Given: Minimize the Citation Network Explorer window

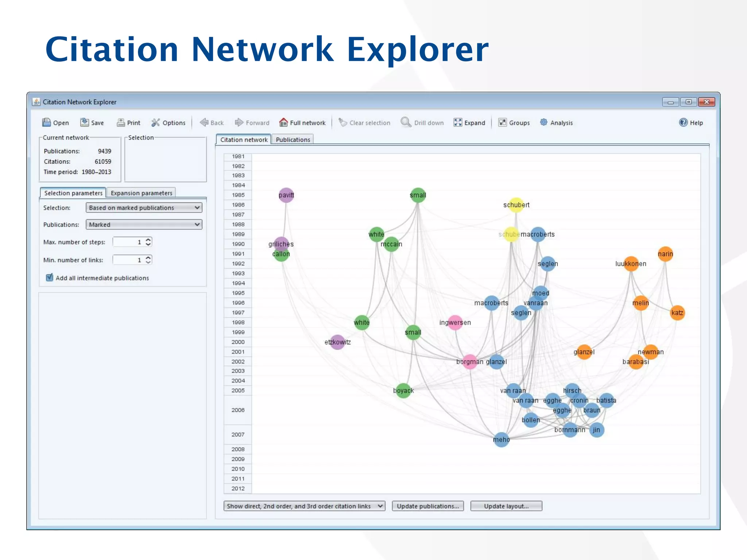Looking at the screenshot, I should (x=670, y=102).
